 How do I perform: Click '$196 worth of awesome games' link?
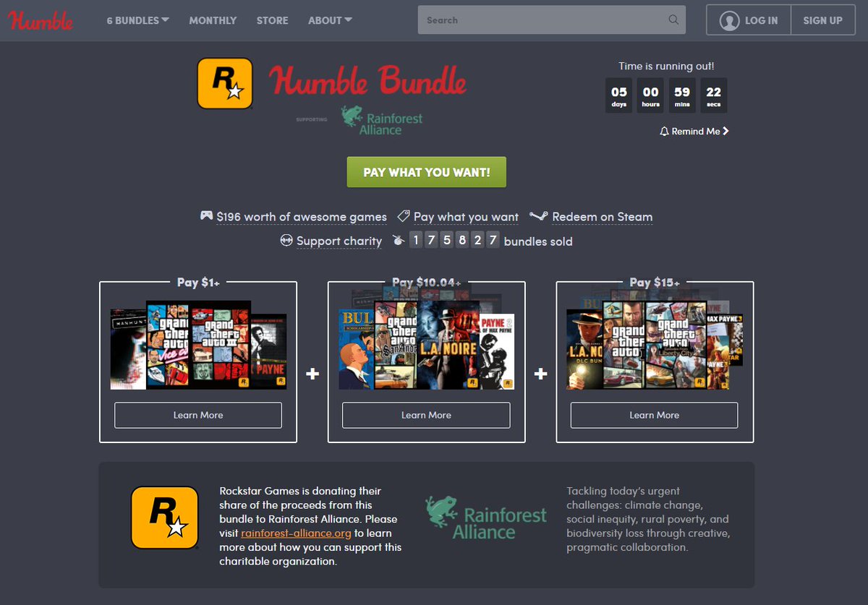[x=302, y=217]
